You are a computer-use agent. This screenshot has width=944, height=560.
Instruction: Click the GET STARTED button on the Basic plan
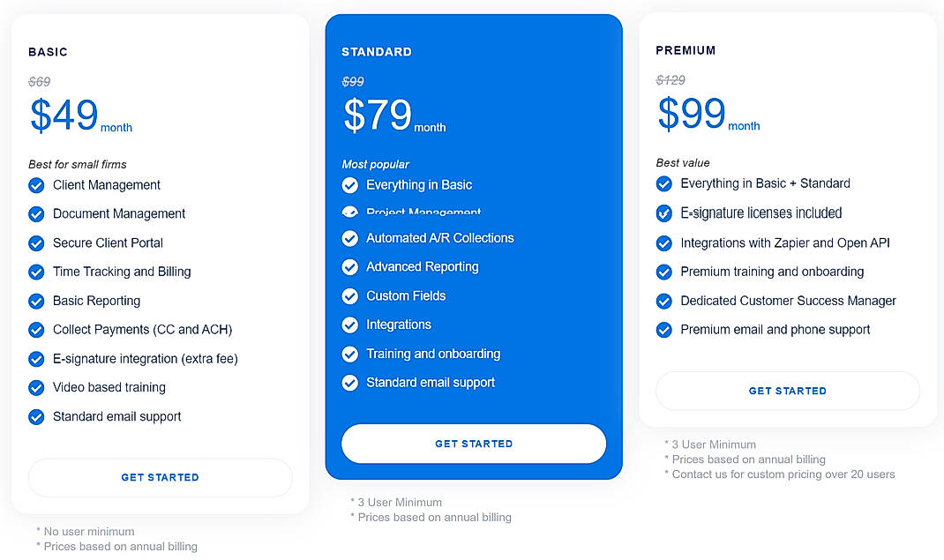coord(160,477)
